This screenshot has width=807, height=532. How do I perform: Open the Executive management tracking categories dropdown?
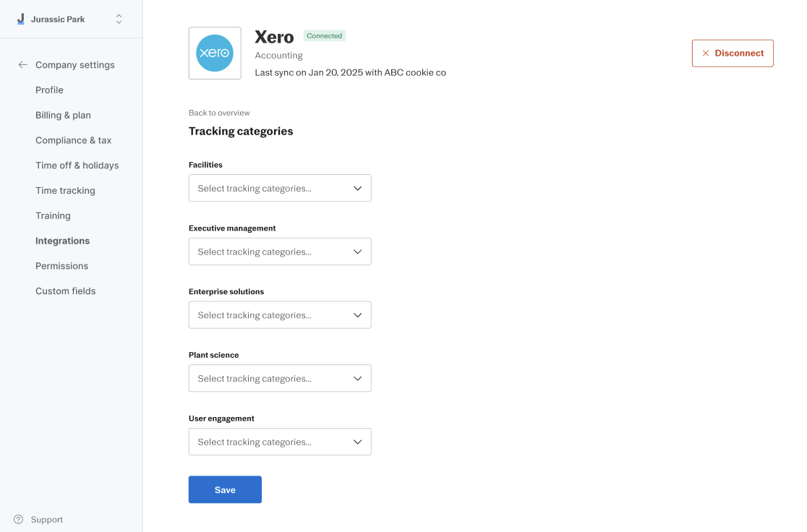pos(280,252)
